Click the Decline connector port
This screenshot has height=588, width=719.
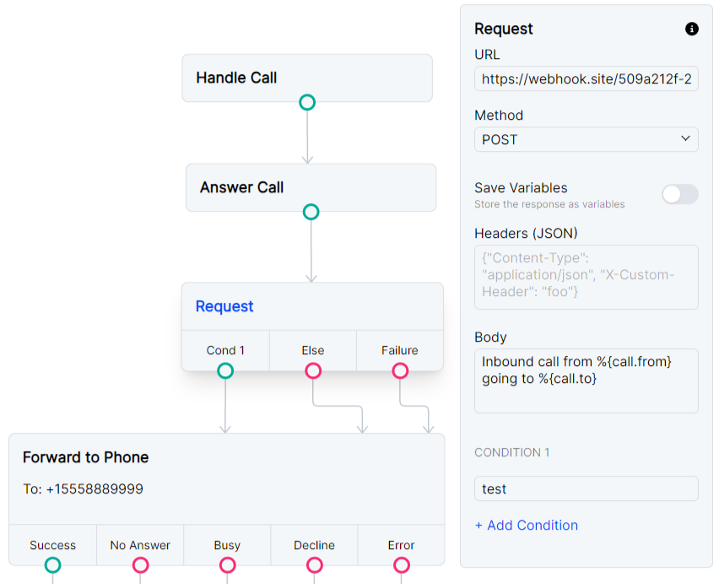314,565
